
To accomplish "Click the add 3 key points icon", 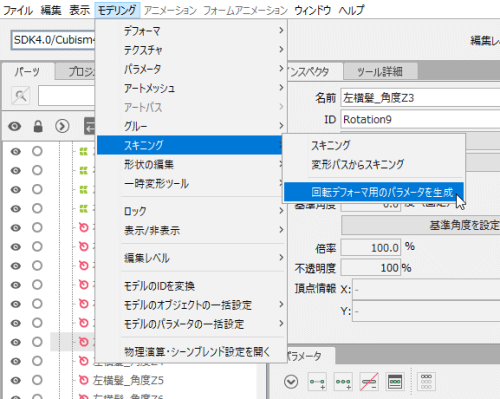I will 343,382.
